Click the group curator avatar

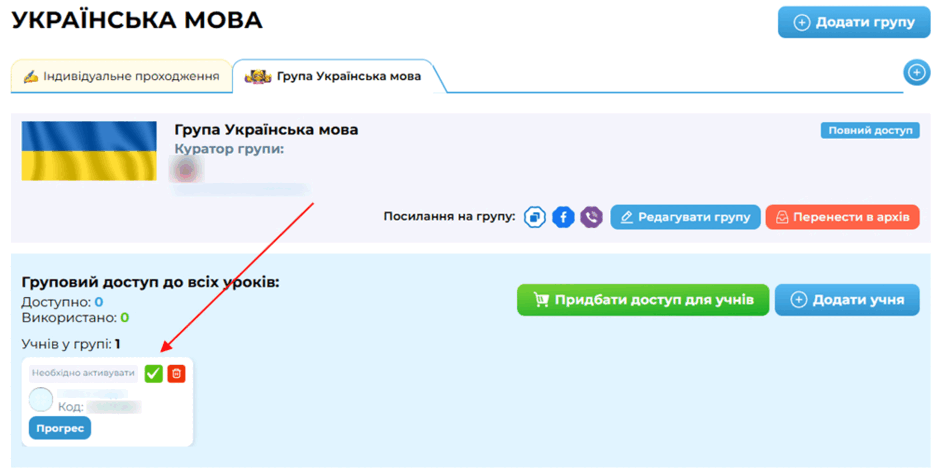[186, 170]
